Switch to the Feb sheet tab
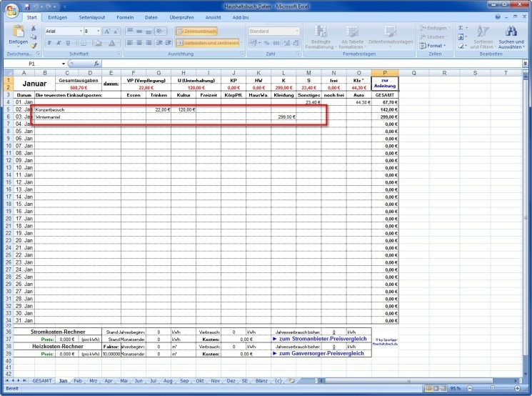The image size is (532, 396). pos(78,381)
